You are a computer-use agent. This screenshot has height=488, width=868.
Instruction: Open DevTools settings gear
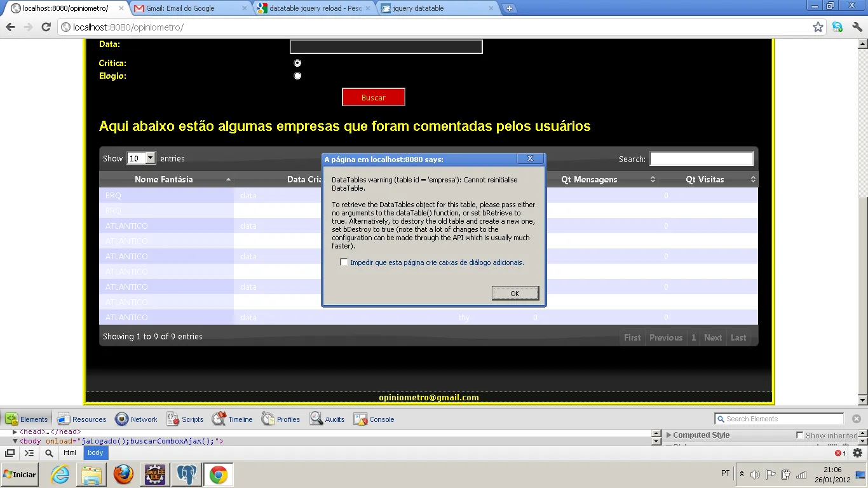(857, 453)
